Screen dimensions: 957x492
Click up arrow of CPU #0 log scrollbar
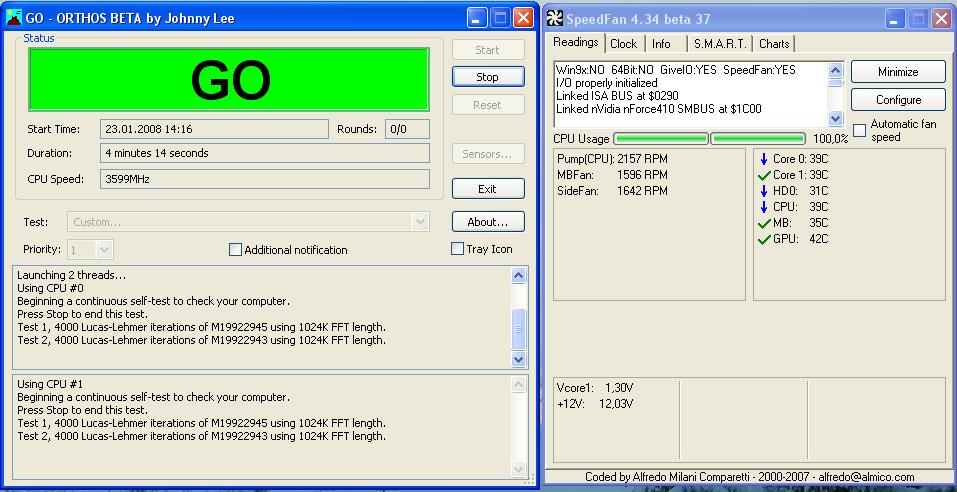518,275
